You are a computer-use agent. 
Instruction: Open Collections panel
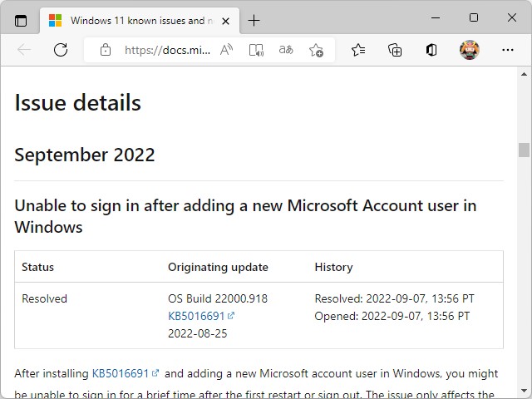tap(395, 50)
